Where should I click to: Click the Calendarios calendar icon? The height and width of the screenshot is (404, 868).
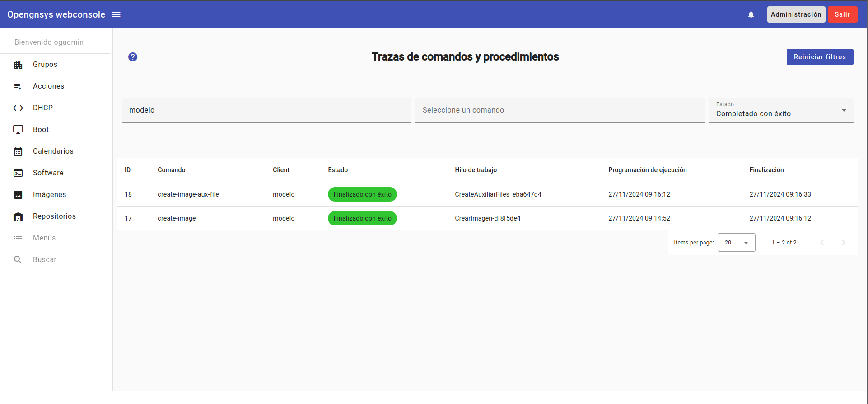pos(18,151)
